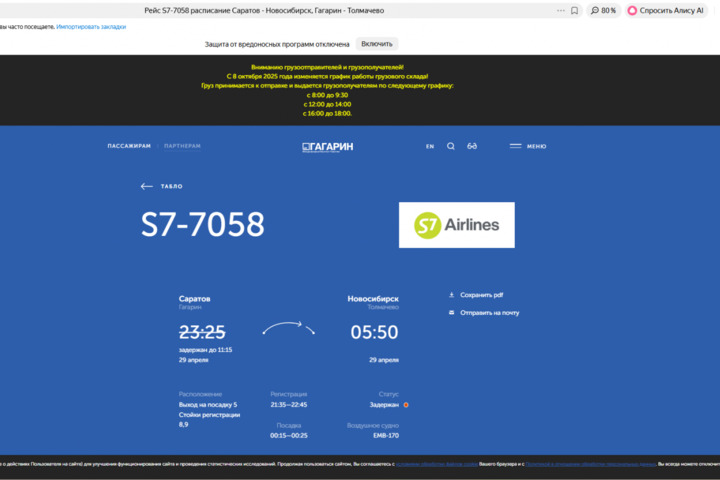Click the back arrow beside ТАБЛО
Image resolution: width=720 pixels, height=480 pixels.
146,186
